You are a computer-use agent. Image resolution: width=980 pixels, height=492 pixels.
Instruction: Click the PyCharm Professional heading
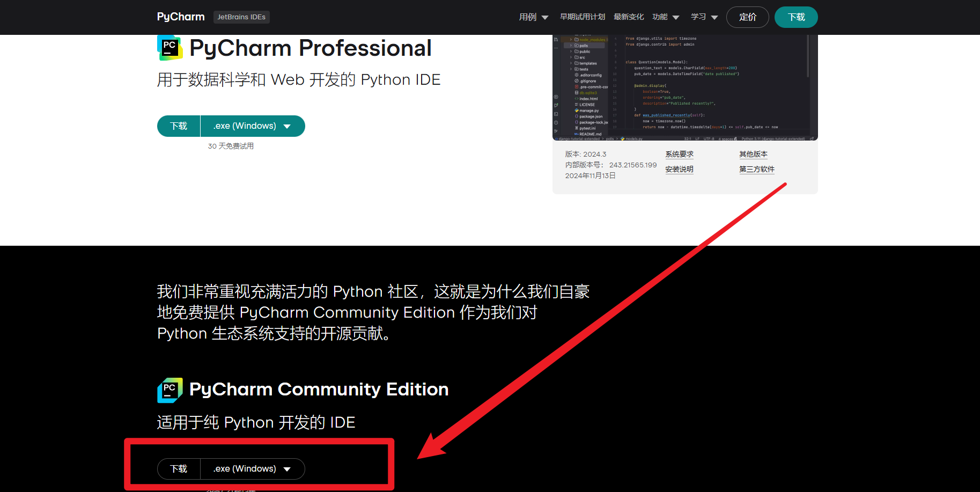[x=311, y=48]
